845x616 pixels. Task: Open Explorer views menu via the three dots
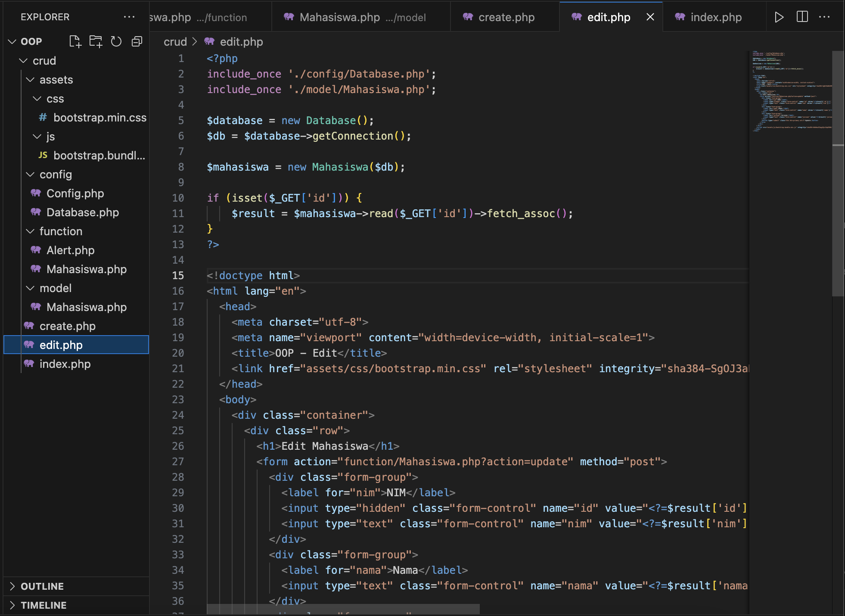(129, 17)
